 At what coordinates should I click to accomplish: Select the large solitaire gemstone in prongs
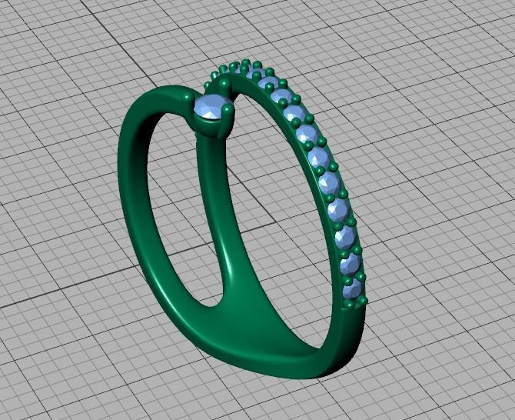pyautogui.click(x=212, y=106)
